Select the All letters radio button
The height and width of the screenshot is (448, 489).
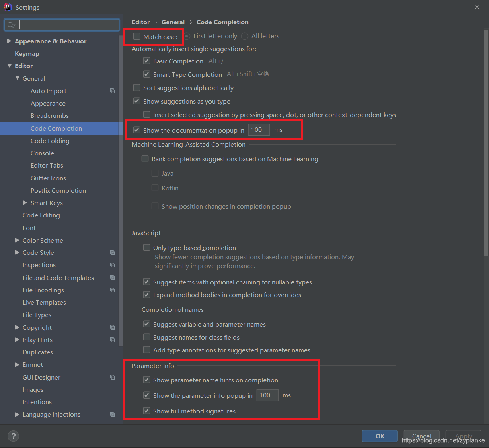(244, 36)
